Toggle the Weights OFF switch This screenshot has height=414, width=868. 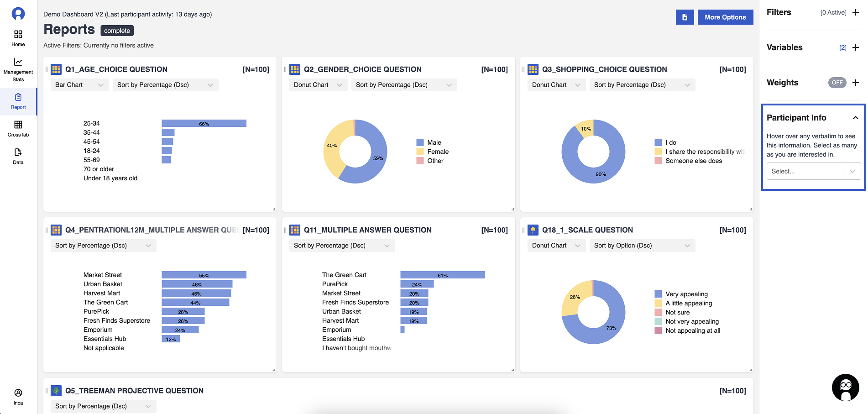point(837,83)
